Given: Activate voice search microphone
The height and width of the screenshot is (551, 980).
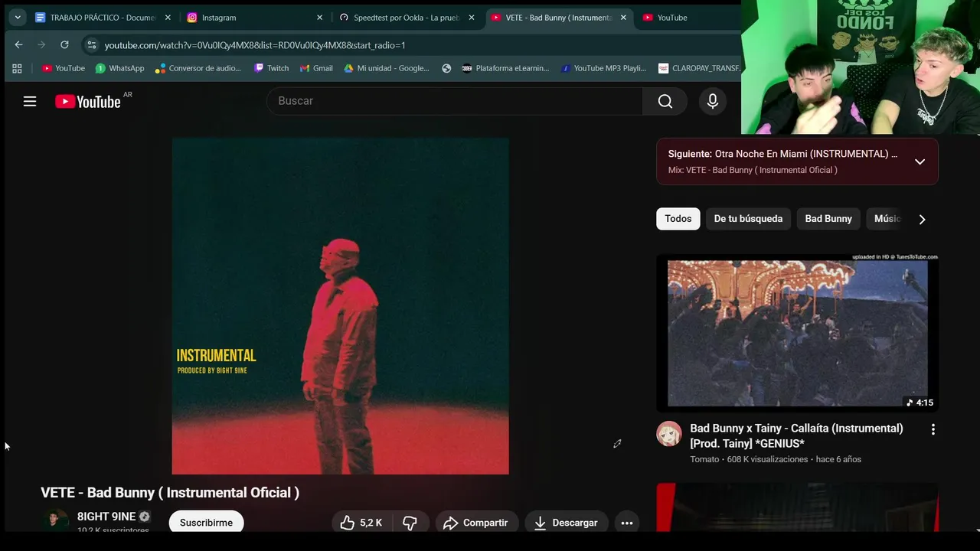Looking at the screenshot, I should point(713,101).
